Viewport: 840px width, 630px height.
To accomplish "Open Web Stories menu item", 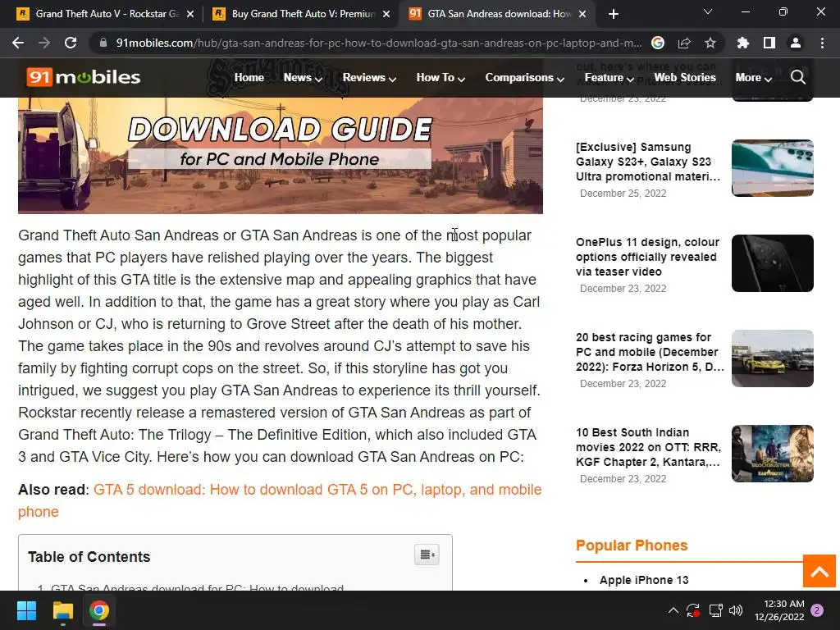I will pos(685,77).
